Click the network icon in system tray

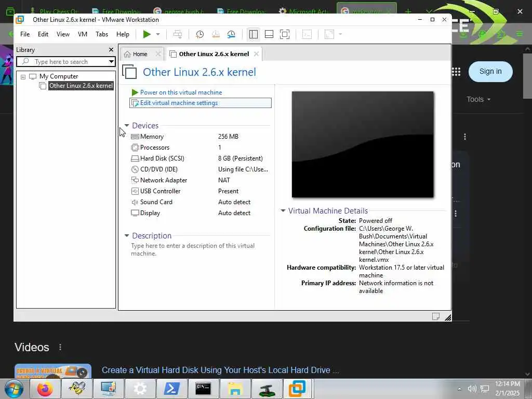[485, 389]
